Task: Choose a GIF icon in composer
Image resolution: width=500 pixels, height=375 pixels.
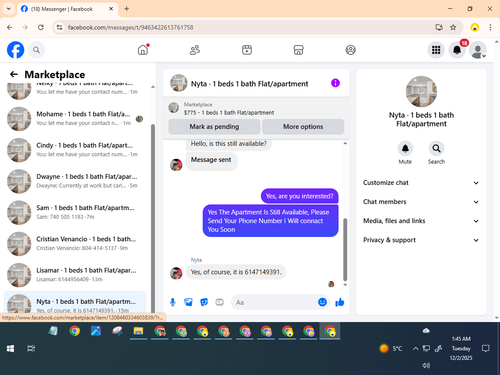Action: coord(219,302)
